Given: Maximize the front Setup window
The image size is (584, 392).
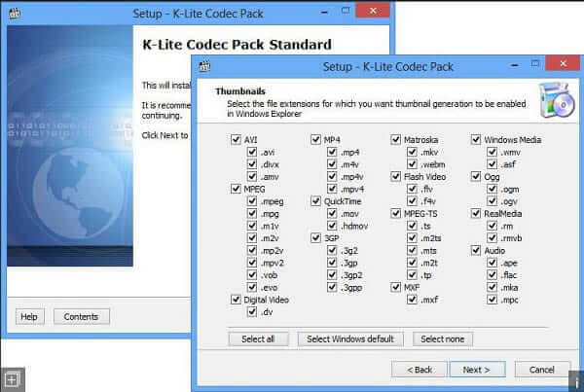Looking at the screenshot, I should [x=535, y=63].
